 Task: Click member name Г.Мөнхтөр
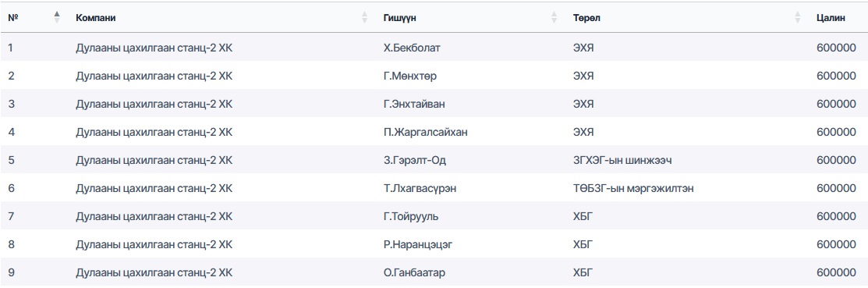click(409, 76)
